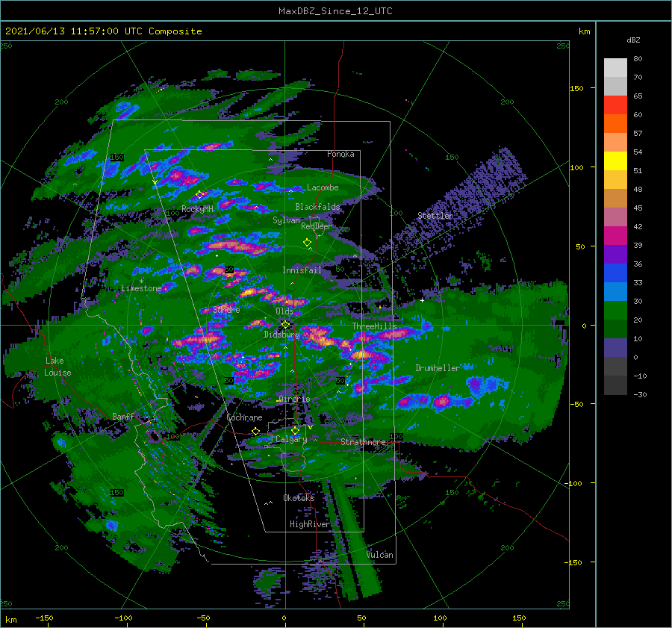Viewport: 672px width, 628px height.
Task: Click the Didsbury town label
Action: pyautogui.click(x=282, y=335)
